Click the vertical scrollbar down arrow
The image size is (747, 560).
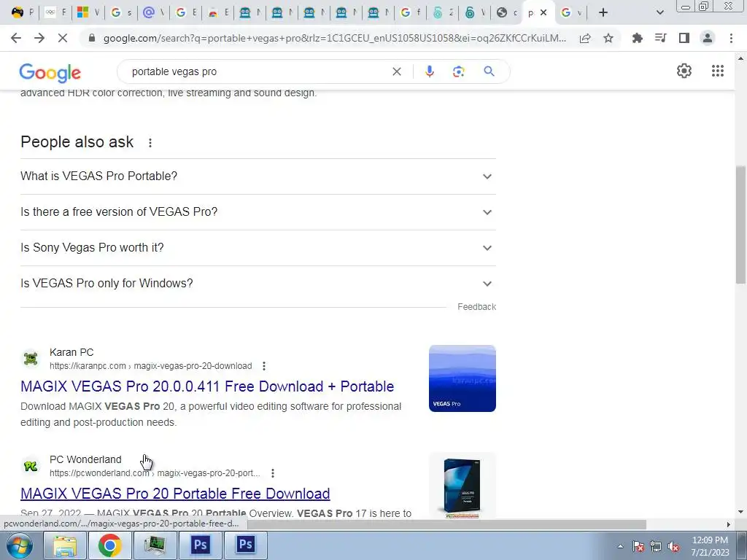(x=741, y=512)
